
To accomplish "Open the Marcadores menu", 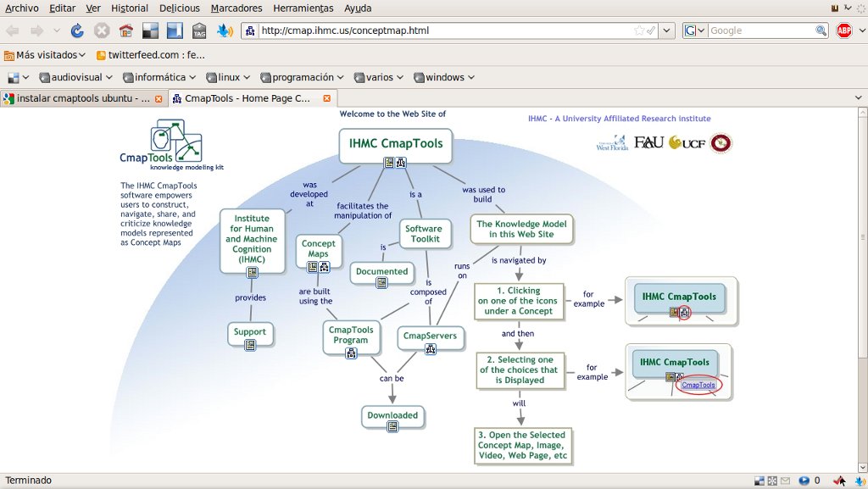I will 236,8.
